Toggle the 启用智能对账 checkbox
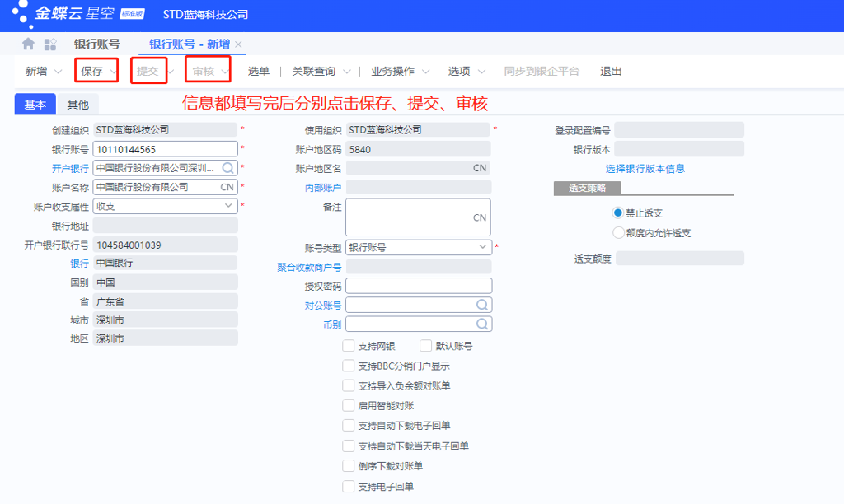 349,405
